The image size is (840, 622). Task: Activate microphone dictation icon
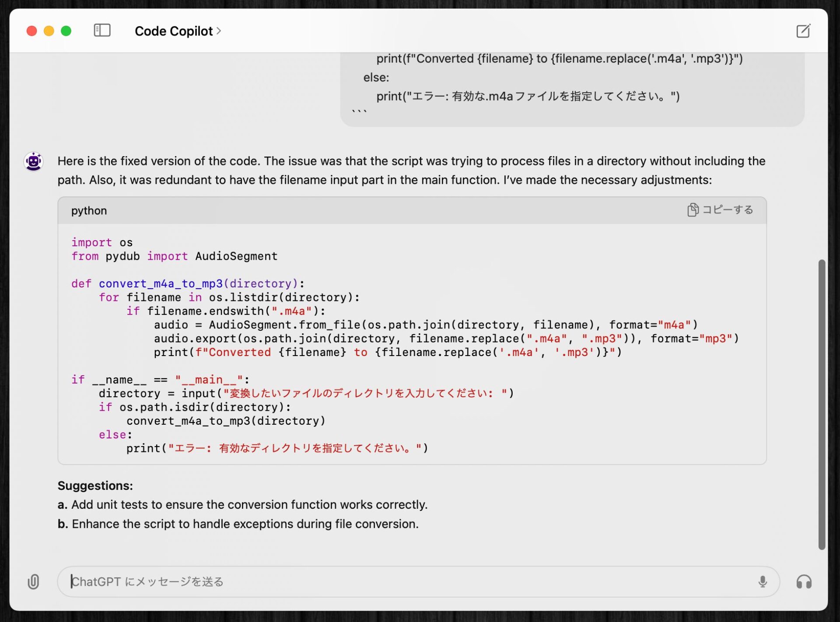click(x=762, y=581)
